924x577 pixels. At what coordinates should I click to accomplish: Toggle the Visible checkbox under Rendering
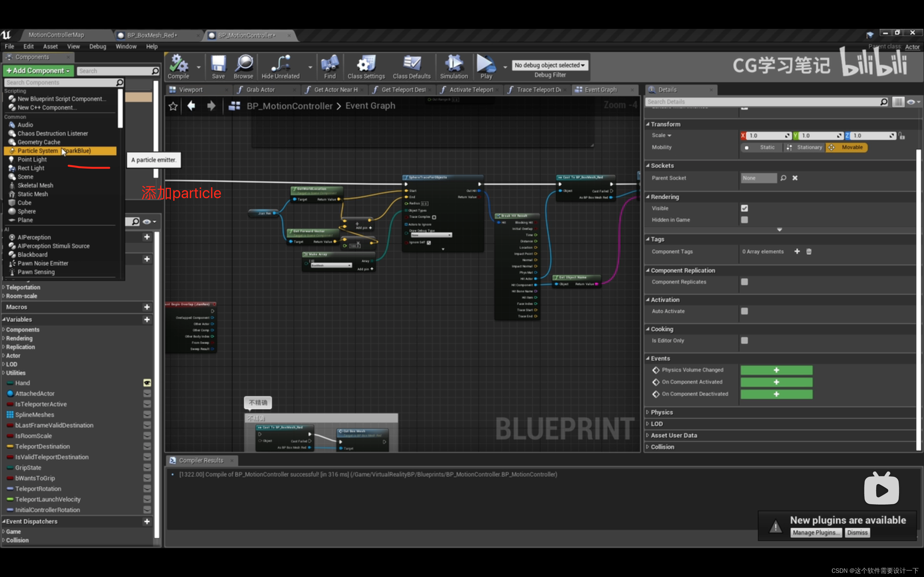[x=744, y=208]
